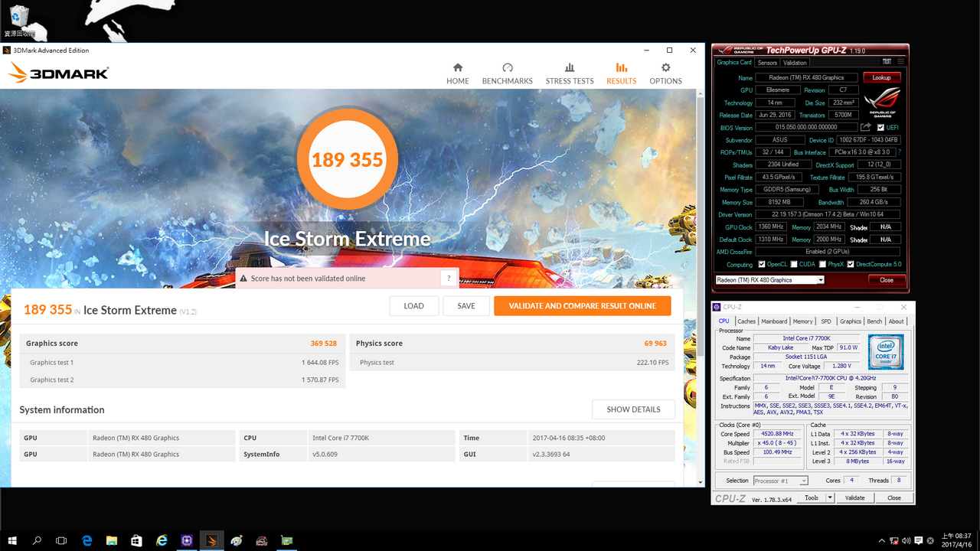Toggle the OpenCL checkbox in GPU-Z
The height and width of the screenshot is (551, 980).
(762, 264)
